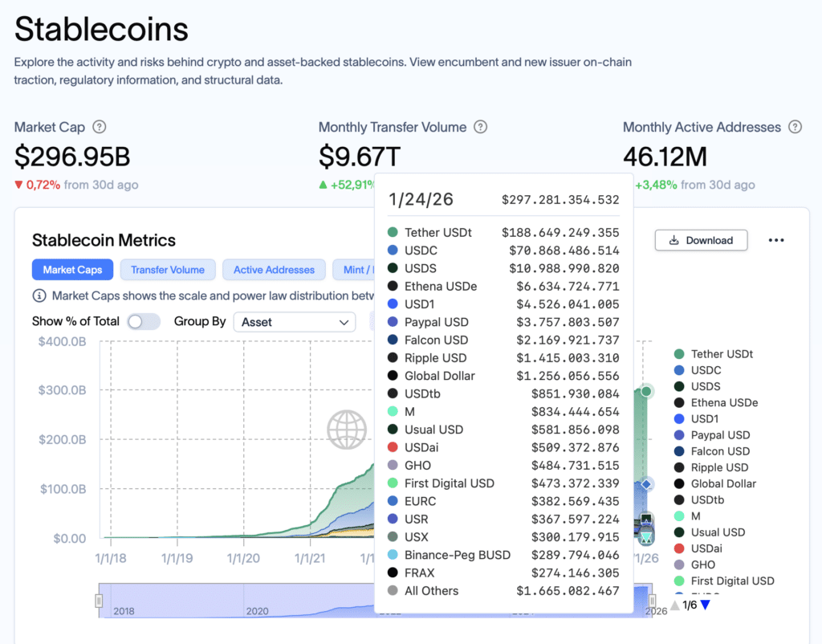This screenshot has width=822, height=644.
Task: Open the Group By Asset dropdown
Action: click(x=295, y=322)
